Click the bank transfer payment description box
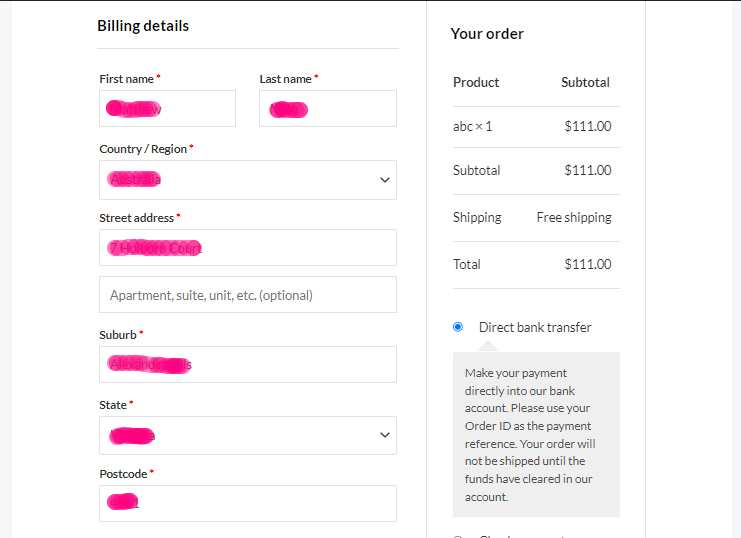Screen dimensions: 741x538 [536, 434]
